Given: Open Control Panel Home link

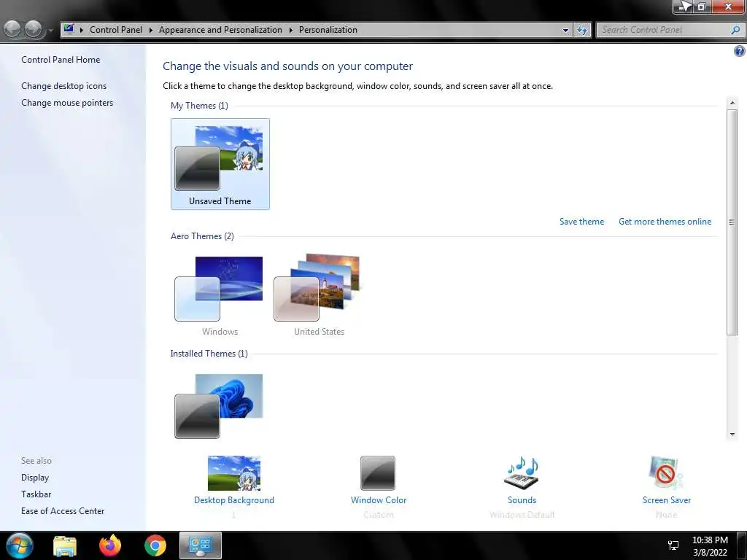Looking at the screenshot, I should click(61, 60).
